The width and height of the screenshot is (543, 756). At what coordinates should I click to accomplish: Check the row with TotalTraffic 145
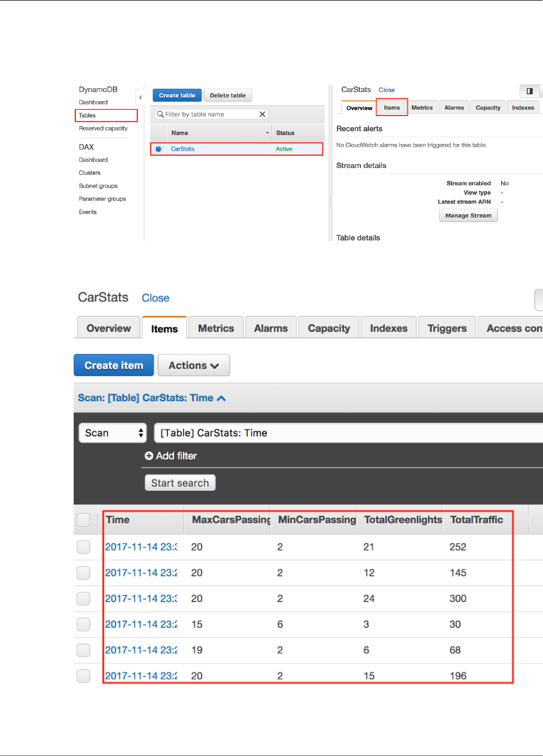84,573
